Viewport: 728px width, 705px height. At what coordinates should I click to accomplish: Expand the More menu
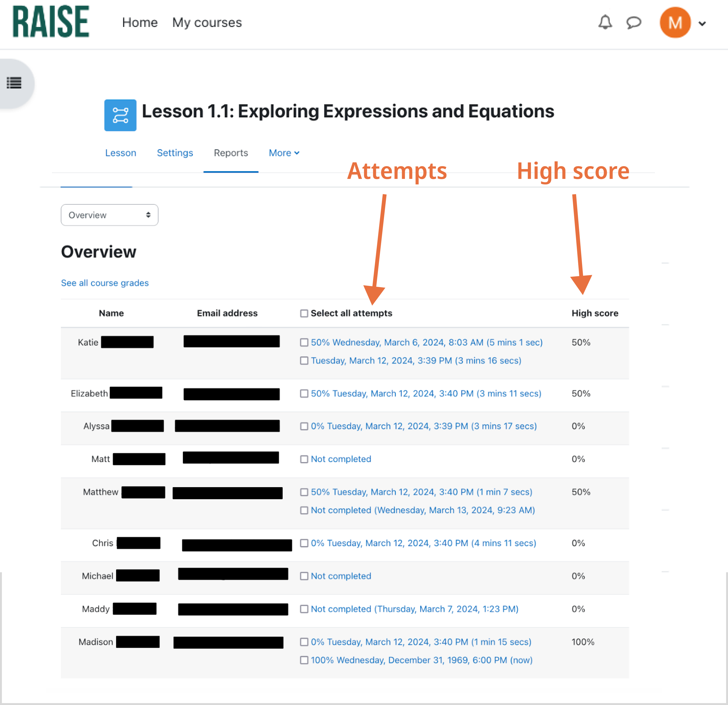point(284,153)
